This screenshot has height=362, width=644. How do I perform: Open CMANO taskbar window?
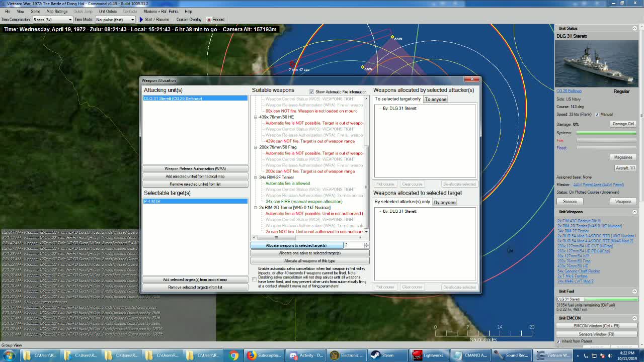(x=470, y=355)
